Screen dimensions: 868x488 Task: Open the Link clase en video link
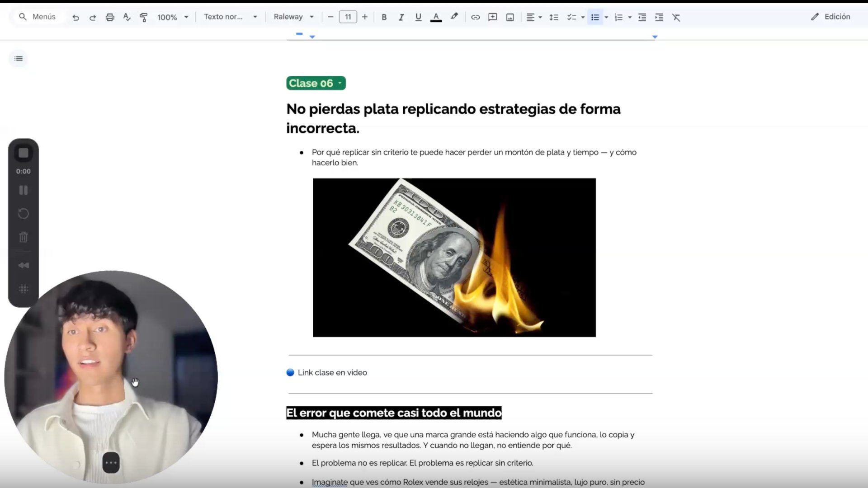pos(332,373)
